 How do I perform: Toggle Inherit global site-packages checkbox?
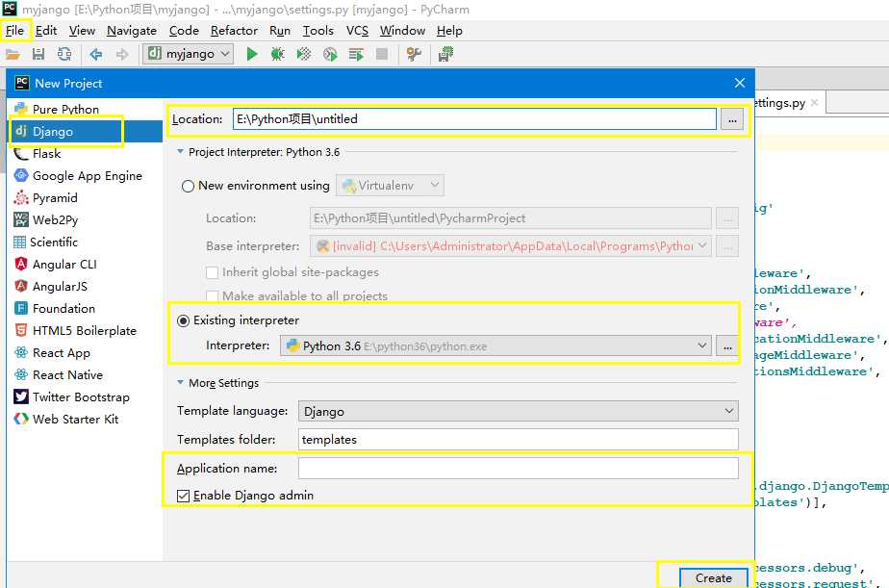[x=212, y=272]
